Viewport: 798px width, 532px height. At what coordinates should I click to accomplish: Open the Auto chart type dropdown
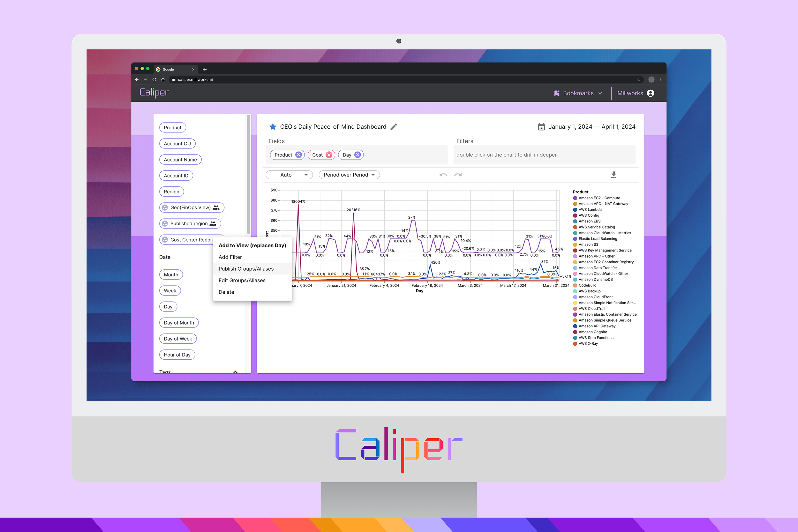pyautogui.click(x=289, y=175)
